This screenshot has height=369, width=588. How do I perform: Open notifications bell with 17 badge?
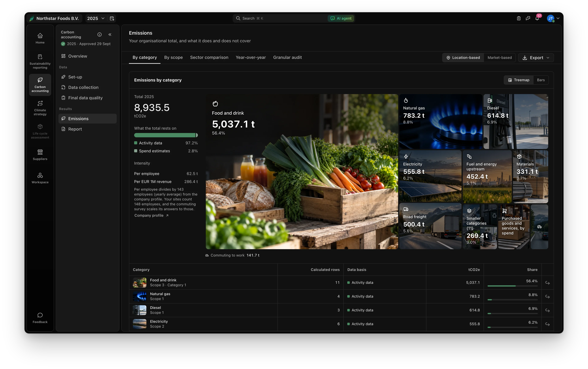537,18
